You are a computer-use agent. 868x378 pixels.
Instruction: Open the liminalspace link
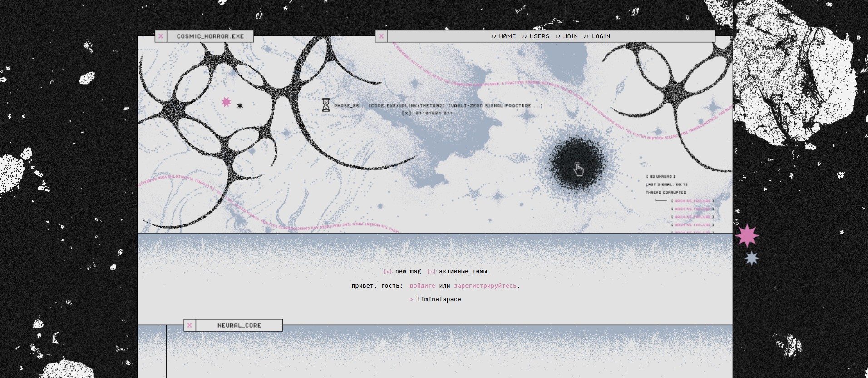click(439, 299)
